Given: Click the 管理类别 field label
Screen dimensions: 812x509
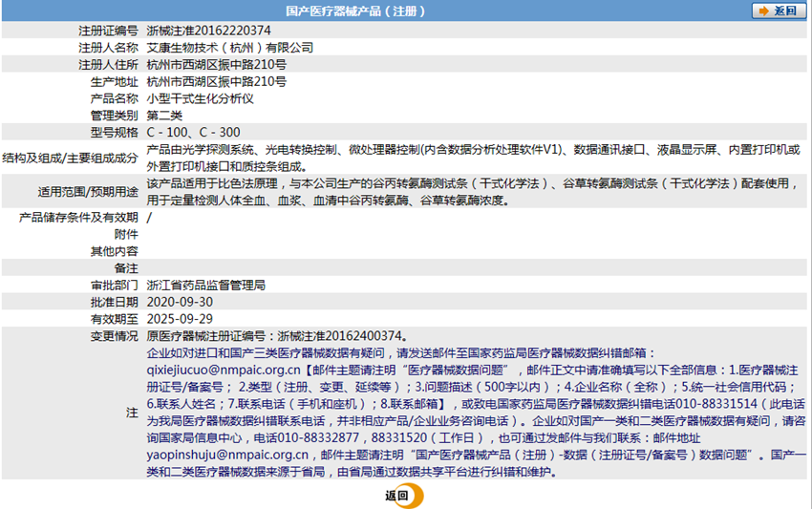Looking at the screenshot, I should point(115,116).
